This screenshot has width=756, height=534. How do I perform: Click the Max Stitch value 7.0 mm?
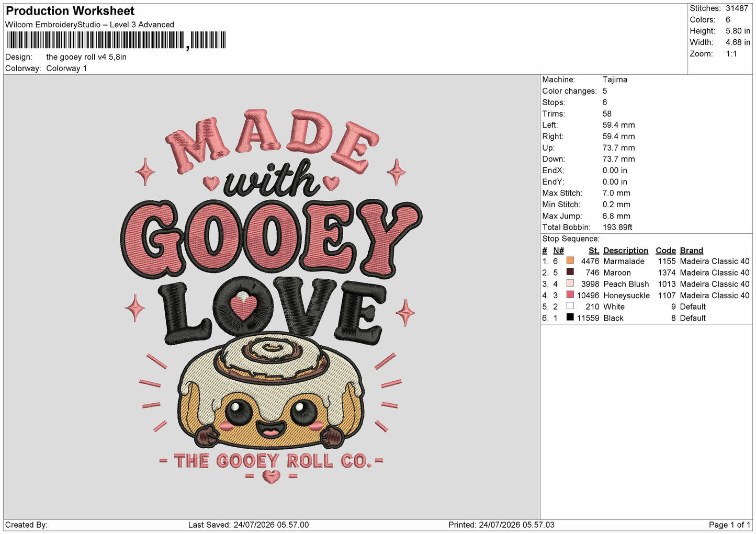616,193
